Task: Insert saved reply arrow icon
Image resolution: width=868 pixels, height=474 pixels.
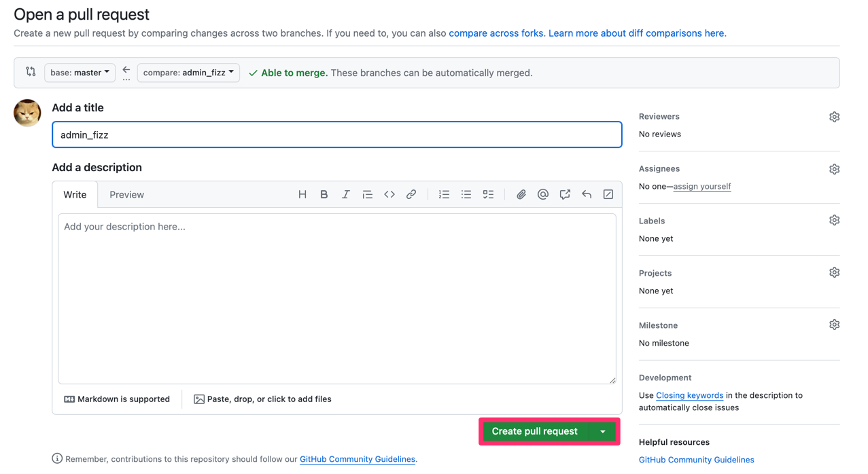Action: [x=587, y=194]
